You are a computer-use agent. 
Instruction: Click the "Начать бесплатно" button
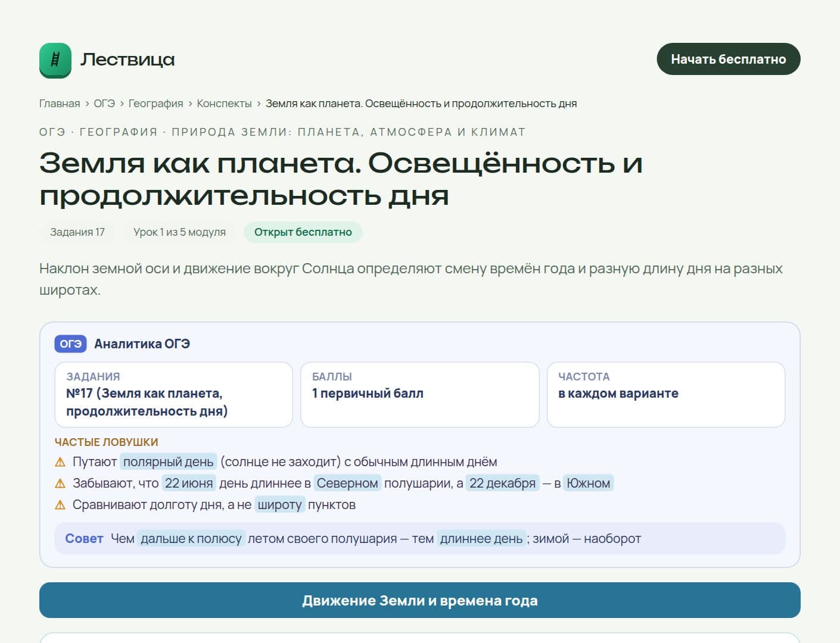click(729, 59)
